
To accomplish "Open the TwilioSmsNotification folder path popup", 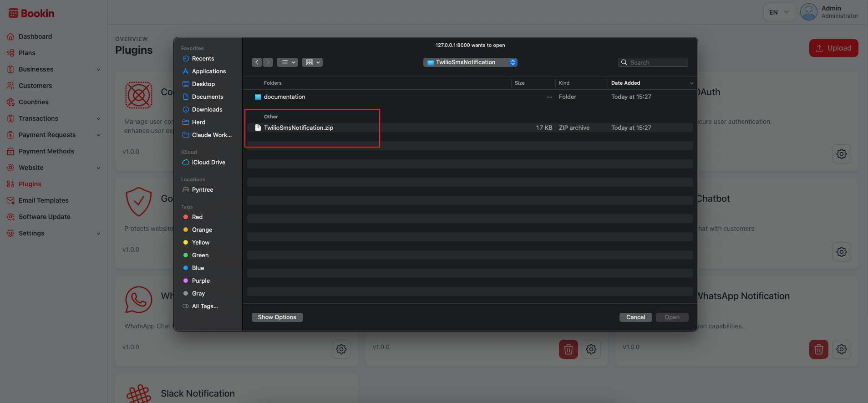I will 470,62.
